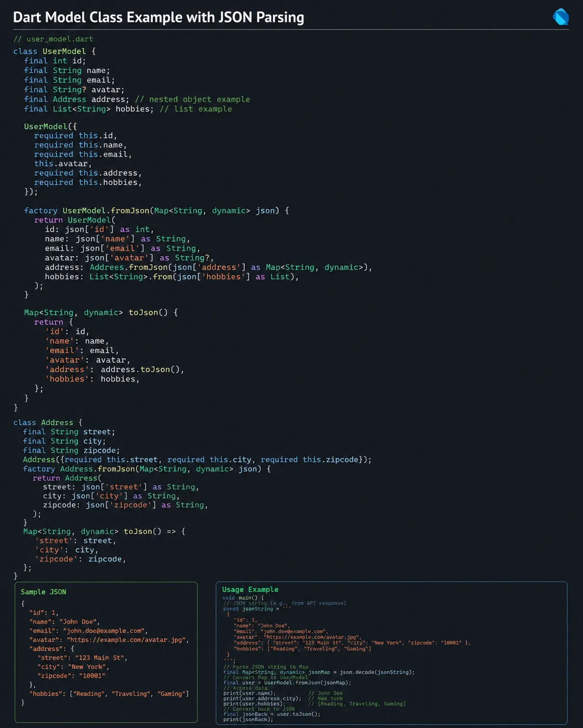Click the map entry "'street': street,"
Viewport: 583px width, 728px height.
pos(76,541)
